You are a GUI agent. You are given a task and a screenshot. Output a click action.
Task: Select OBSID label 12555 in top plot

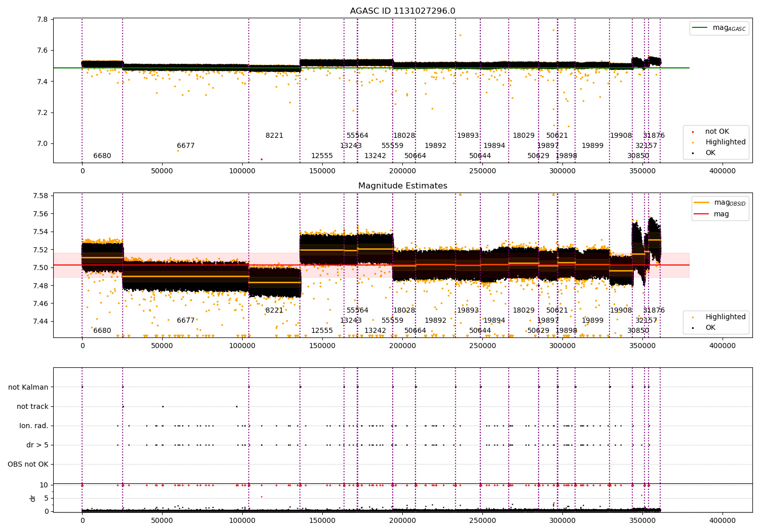[322, 156]
